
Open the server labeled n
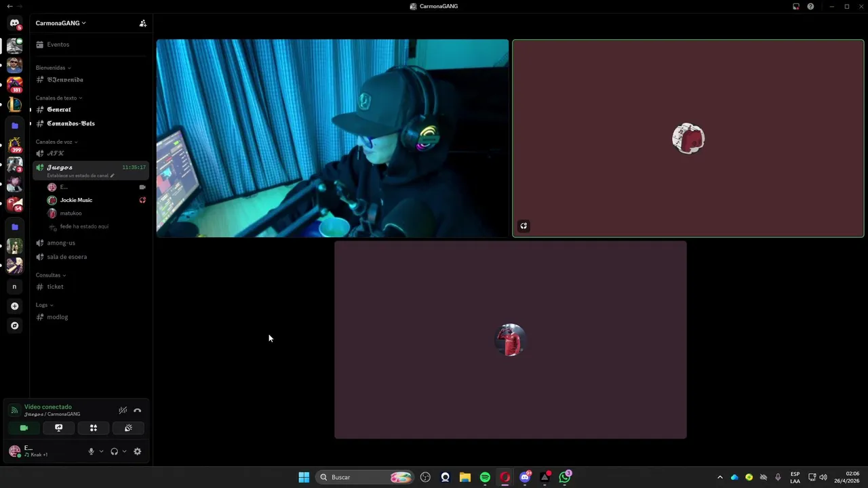point(14,287)
